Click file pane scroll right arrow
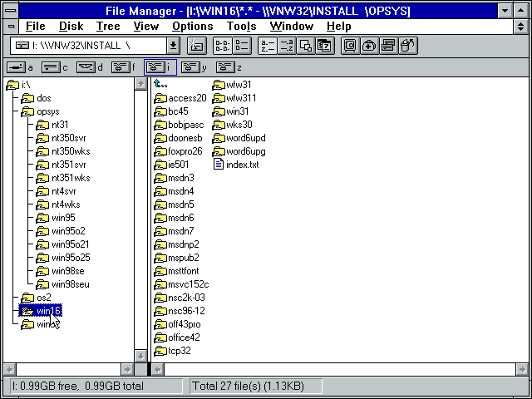 click(x=522, y=369)
